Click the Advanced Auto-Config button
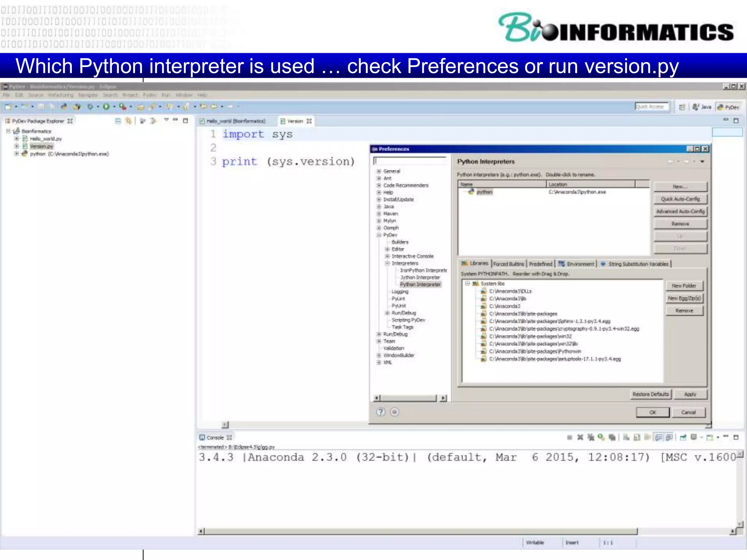 click(680, 211)
